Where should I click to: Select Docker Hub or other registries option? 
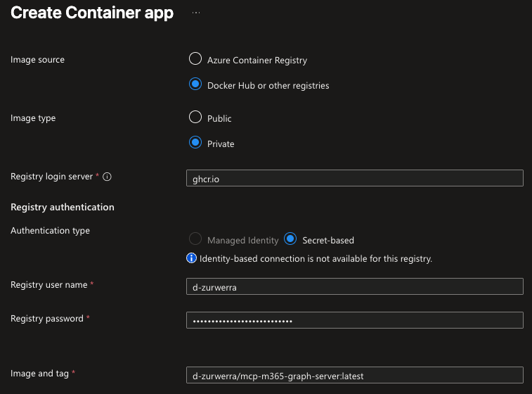click(x=195, y=84)
